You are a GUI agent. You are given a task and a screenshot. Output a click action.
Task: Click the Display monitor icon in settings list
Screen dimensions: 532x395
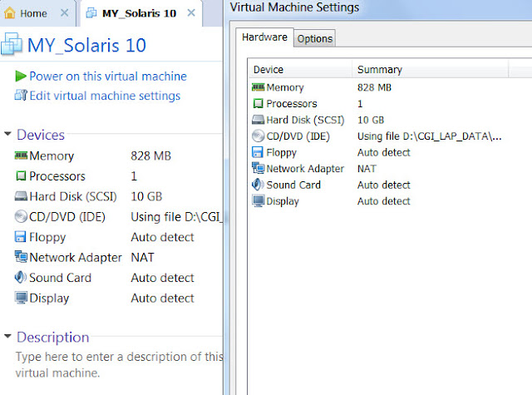[258, 201]
